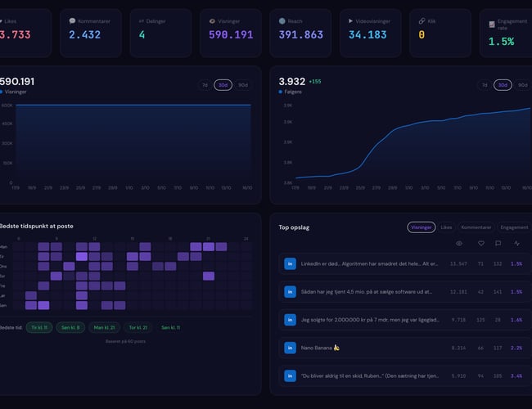Sort Top opslag by Likes tab
The height and width of the screenshot is (409, 532).
(x=446, y=227)
